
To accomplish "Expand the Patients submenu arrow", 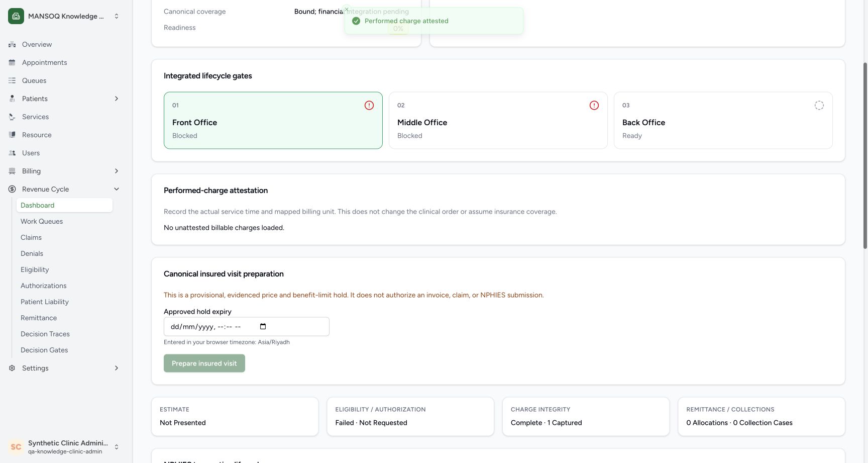I will click(117, 99).
